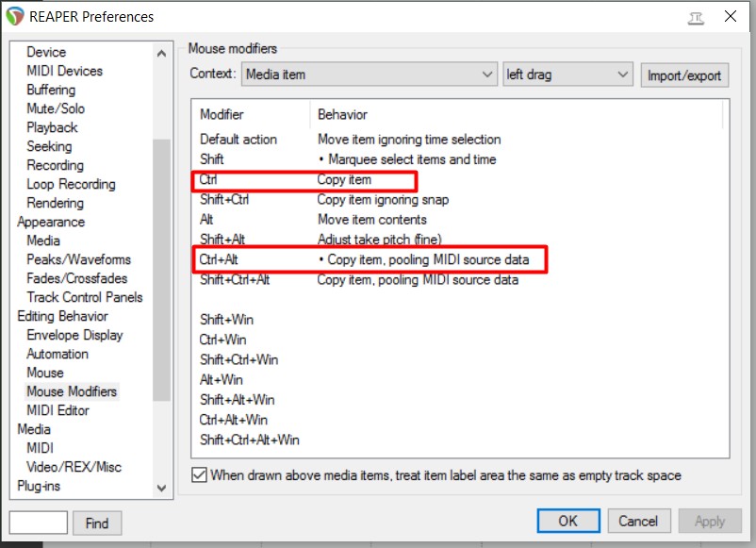Toggle the item label area checkbox

tap(199, 475)
